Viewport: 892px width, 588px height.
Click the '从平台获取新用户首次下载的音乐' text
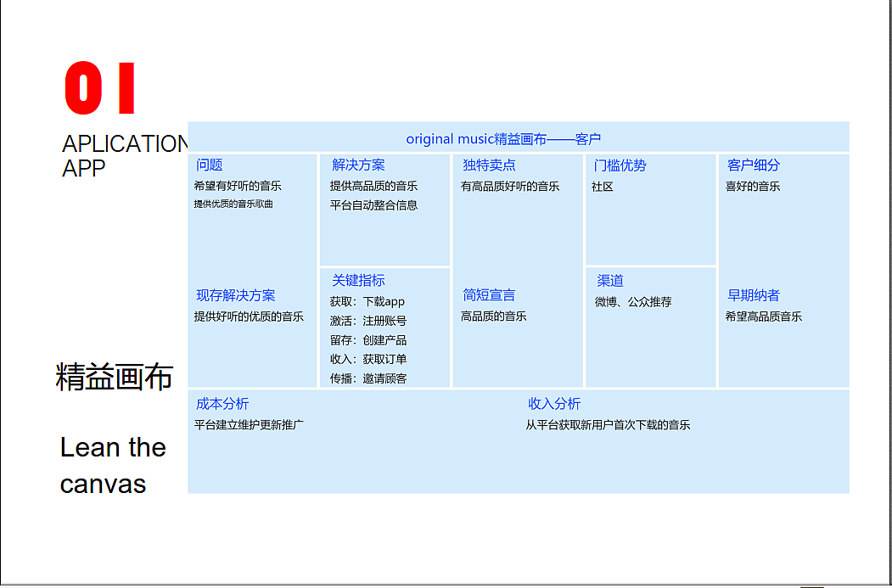tap(608, 425)
